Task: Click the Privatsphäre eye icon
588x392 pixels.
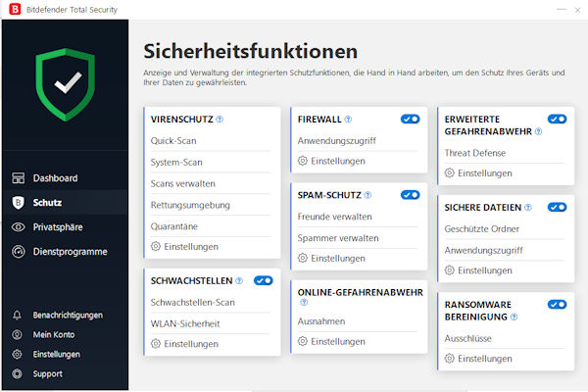Action: click(x=18, y=227)
